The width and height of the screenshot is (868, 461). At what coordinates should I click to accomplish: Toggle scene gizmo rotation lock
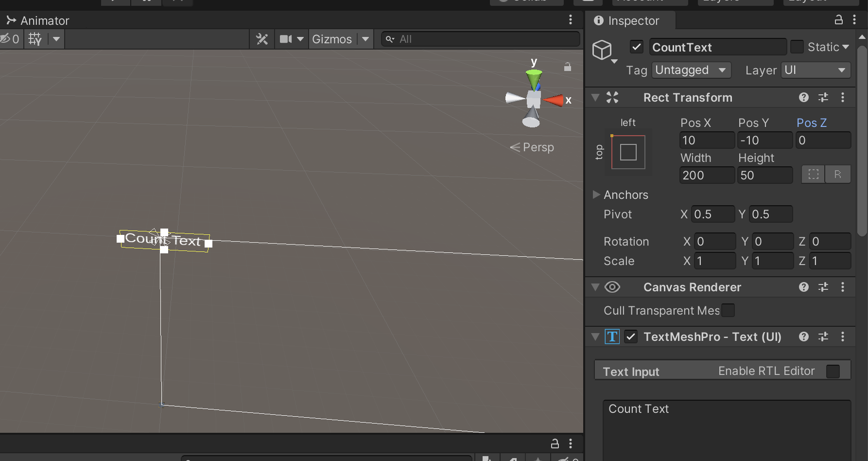pyautogui.click(x=567, y=67)
